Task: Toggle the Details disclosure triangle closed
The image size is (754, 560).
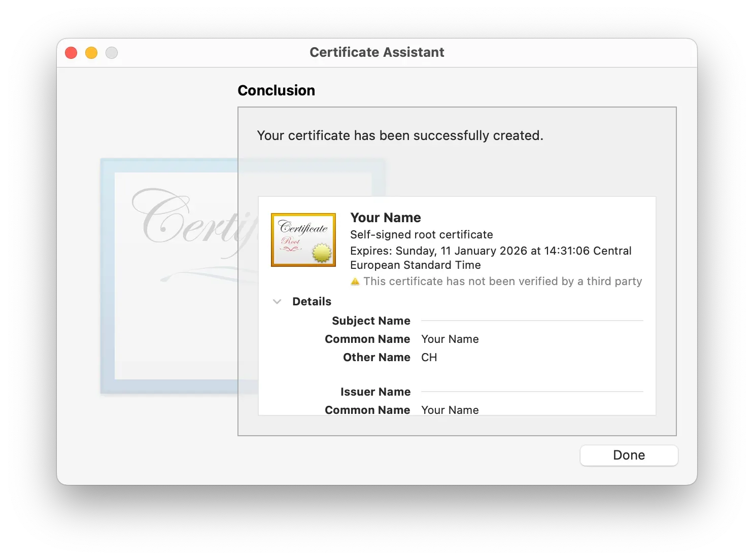Action: click(277, 301)
